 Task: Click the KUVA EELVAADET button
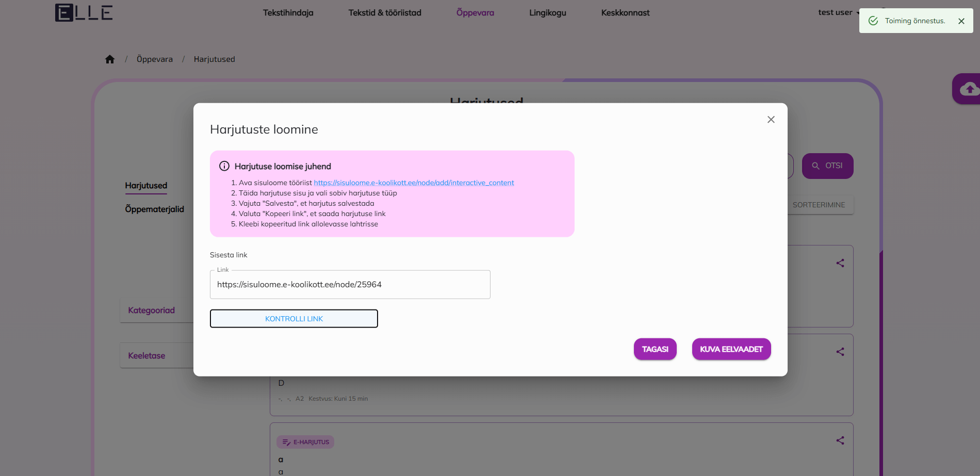coord(731,349)
